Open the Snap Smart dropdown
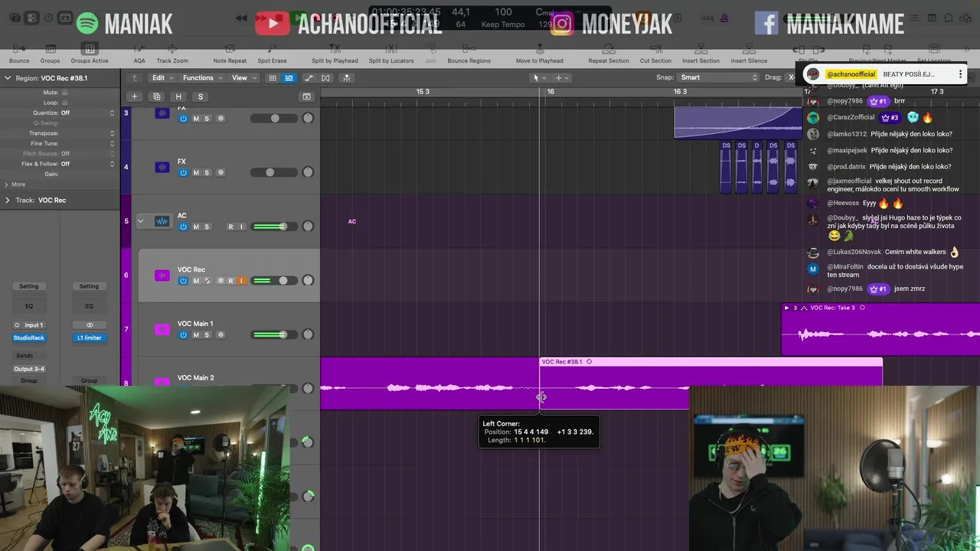 (717, 77)
